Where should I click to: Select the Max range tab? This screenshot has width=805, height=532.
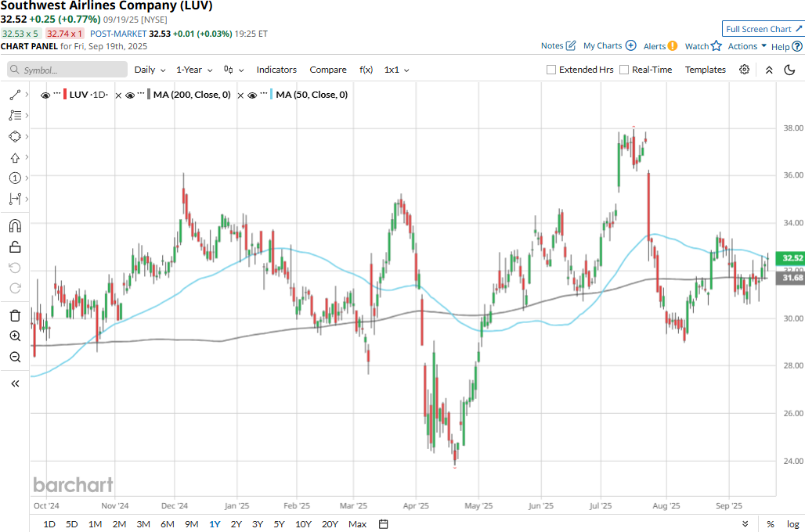[357, 524]
